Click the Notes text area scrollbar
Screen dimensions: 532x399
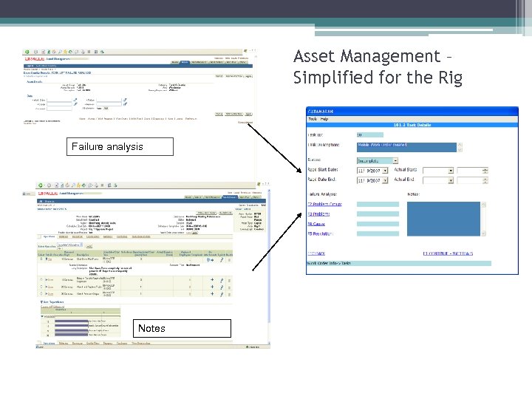pyautogui.click(x=483, y=219)
